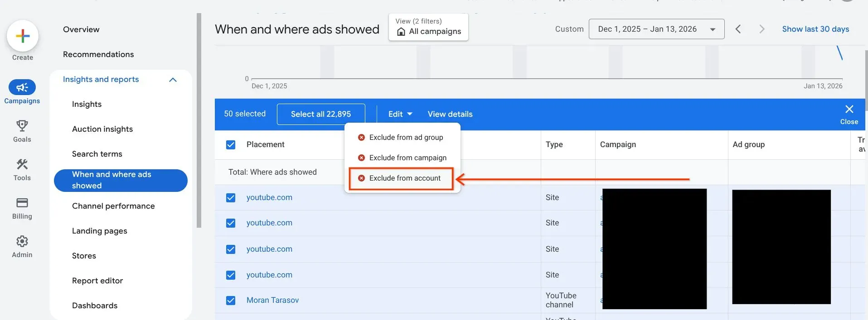The image size is (868, 320).
Task: Click the 50 selected label
Action: 245,114
